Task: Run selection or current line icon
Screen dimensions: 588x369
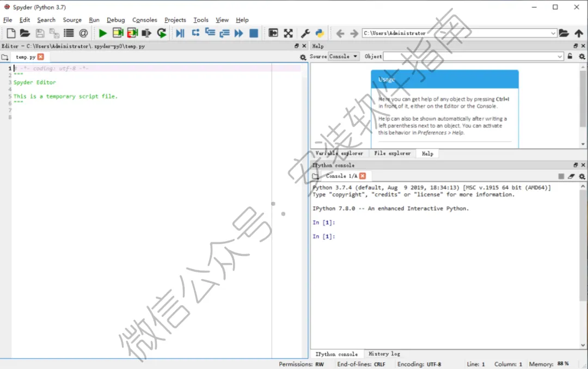Action: [x=146, y=33]
